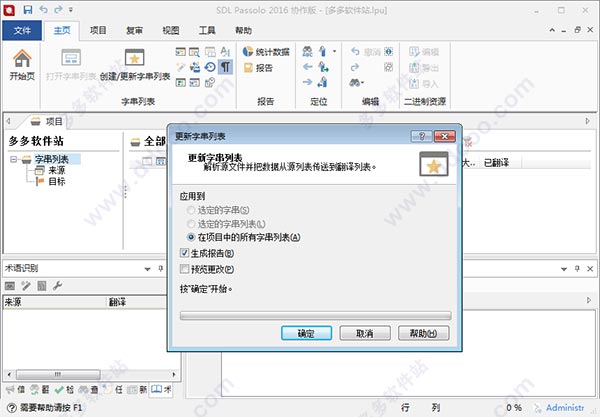Click the wrench icon in 术语识别 panel

pyautogui.click(x=57, y=285)
